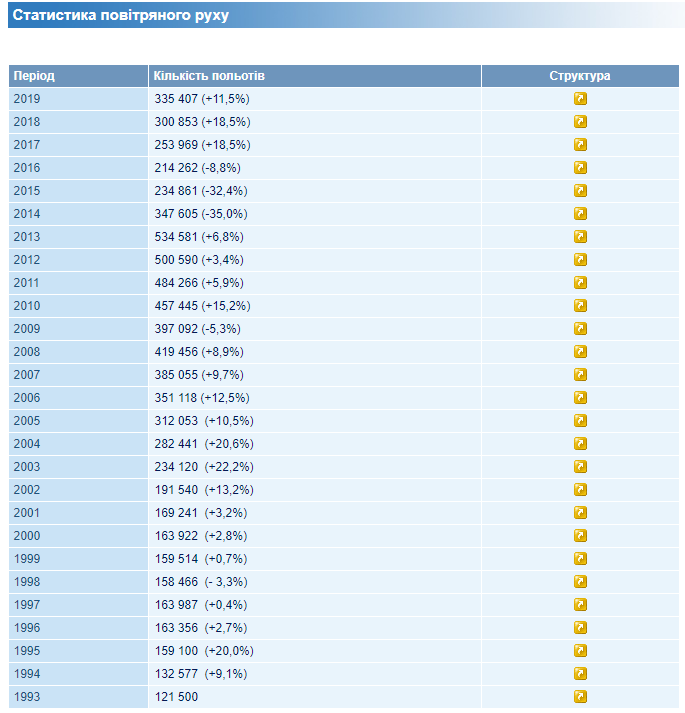Open the structure icon for 2011
Image resolution: width=685 pixels, height=713 pixels.
coord(580,283)
